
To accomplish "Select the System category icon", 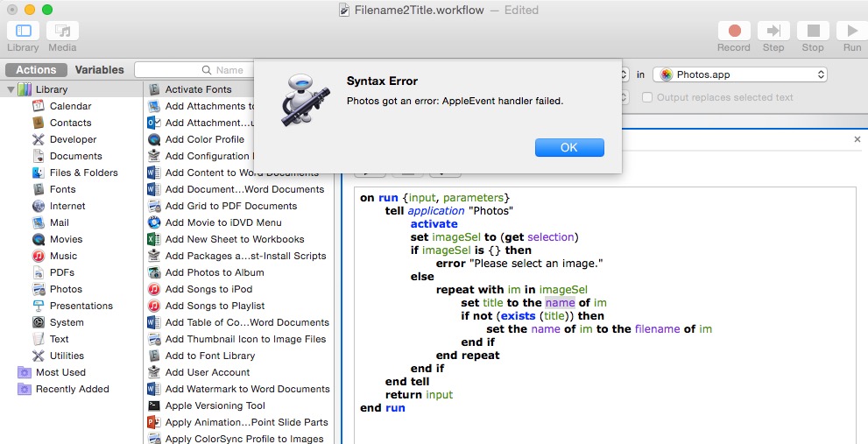I will pyautogui.click(x=39, y=322).
